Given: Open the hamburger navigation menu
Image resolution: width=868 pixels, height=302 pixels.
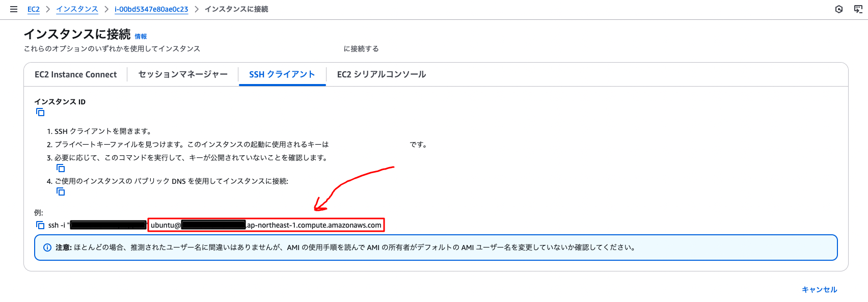Looking at the screenshot, I should 14,9.
